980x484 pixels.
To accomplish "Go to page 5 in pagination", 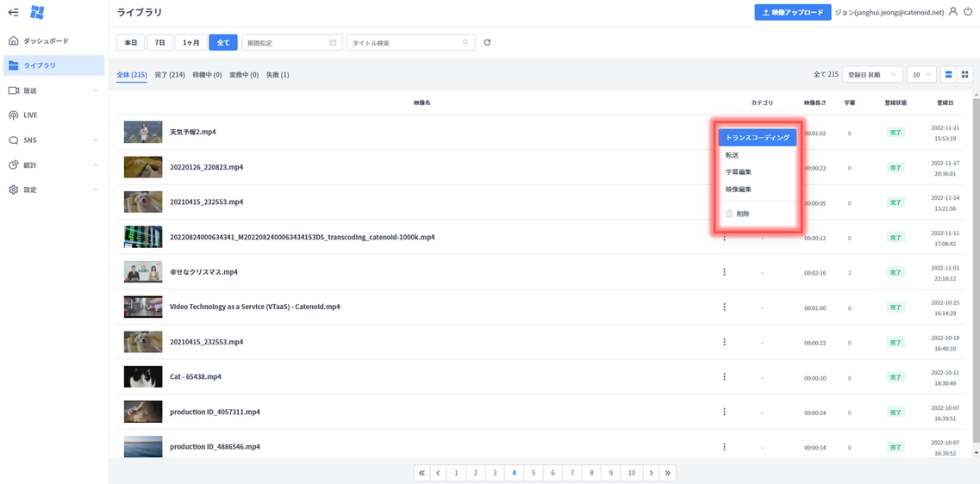I will pyautogui.click(x=534, y=473).
